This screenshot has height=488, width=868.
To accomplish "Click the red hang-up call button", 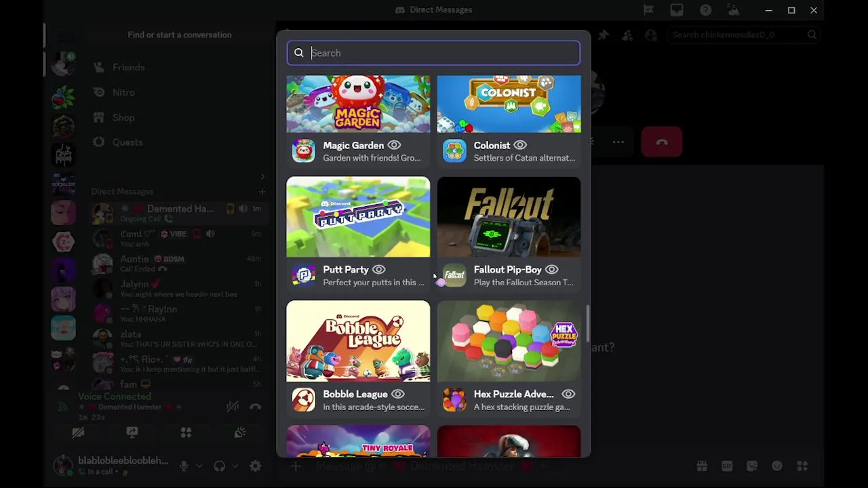I will 662,142.
